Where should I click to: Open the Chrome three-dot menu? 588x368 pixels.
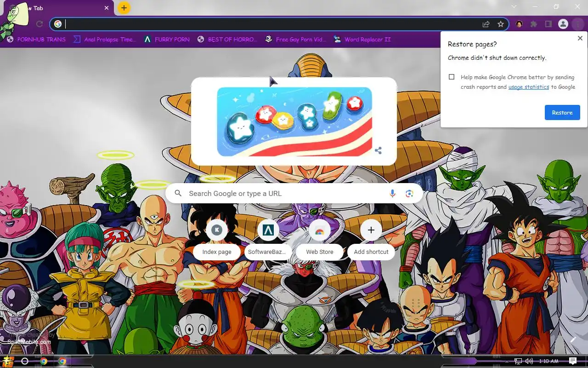pos(577,24)
